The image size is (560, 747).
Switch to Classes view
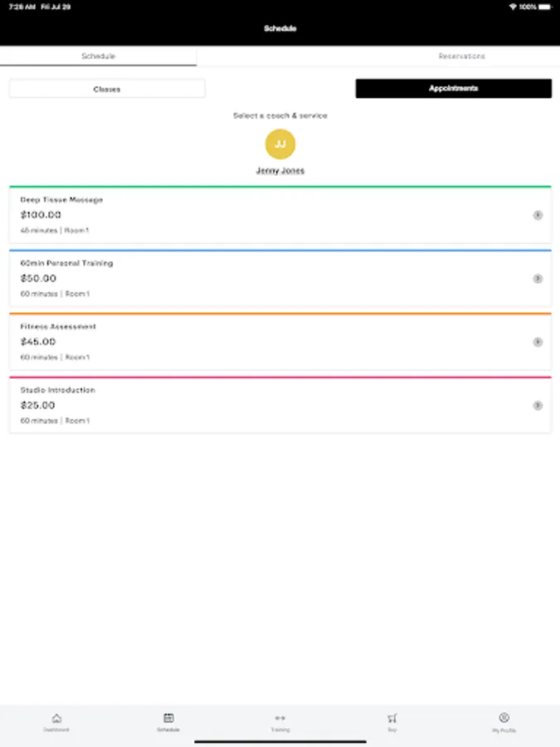coord(107,89)
